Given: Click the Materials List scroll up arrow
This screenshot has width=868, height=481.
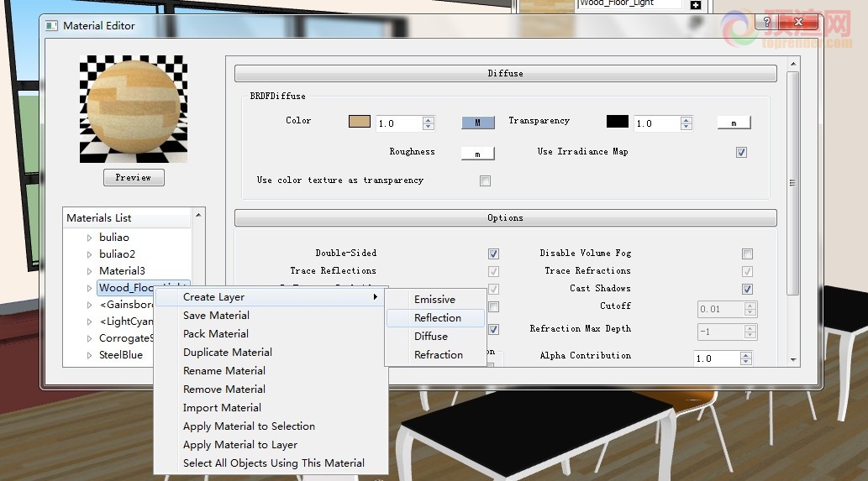Looking at the screenshot, I should click(x=198, y=215).
